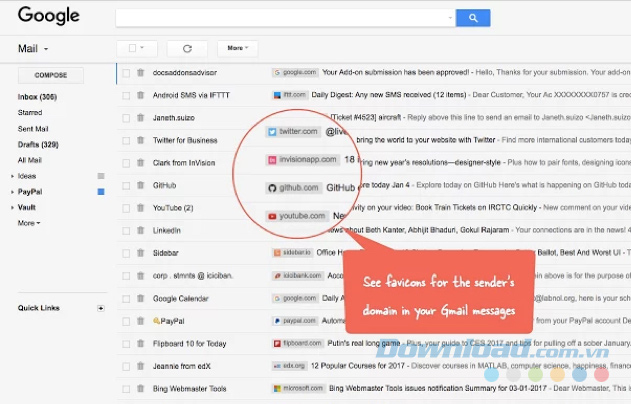631x404 pixels.
Task: Click the google.com favicon on docsaddonsadvisor row
Action: (x=295, y=72)
